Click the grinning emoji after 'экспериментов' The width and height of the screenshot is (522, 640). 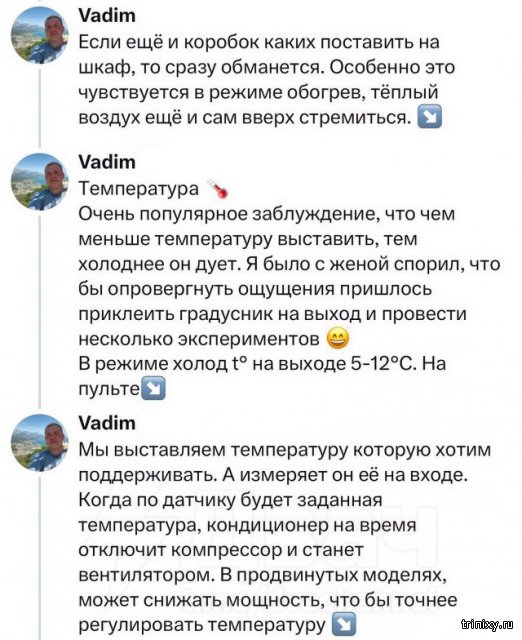pos(339,338)
